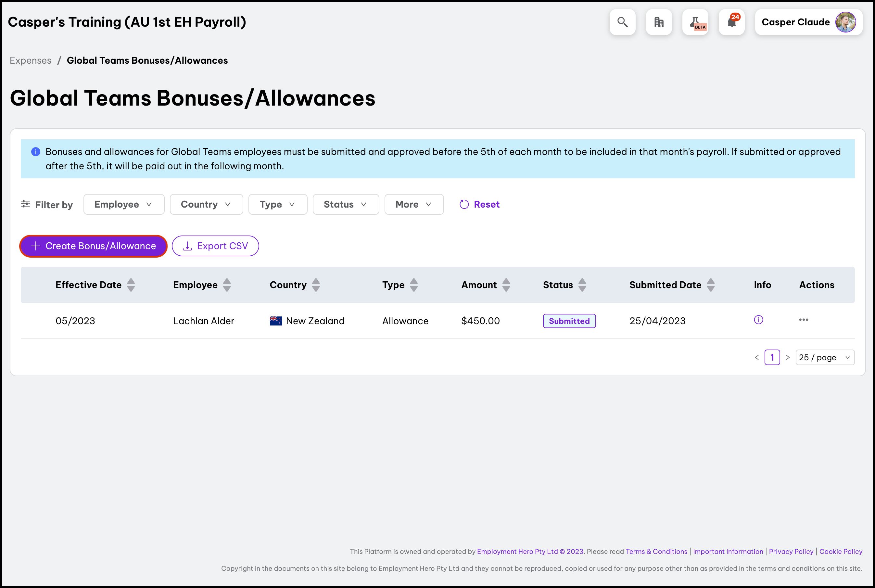Sort table by Effective Date arrows
Image resolution: width=875 pixels, height=588 pixels.
coord(131,285)
